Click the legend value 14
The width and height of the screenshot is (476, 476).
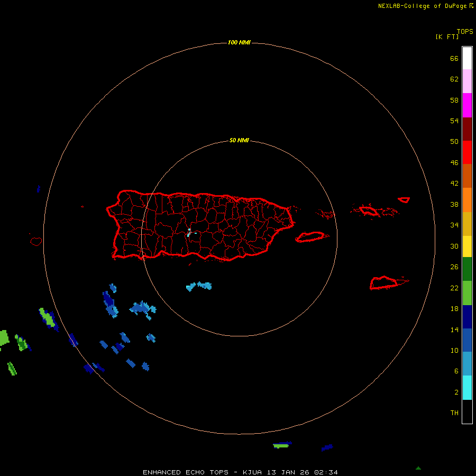click(454, 329)
